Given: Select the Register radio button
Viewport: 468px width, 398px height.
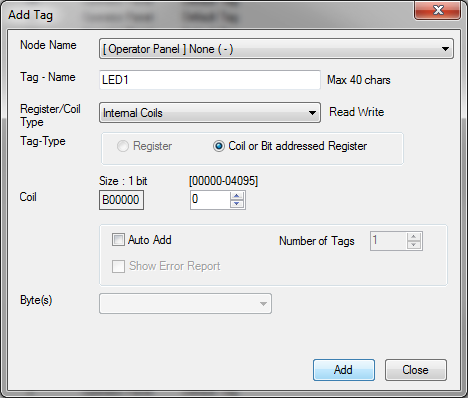Looking at the screenshot, I should 123,146.
